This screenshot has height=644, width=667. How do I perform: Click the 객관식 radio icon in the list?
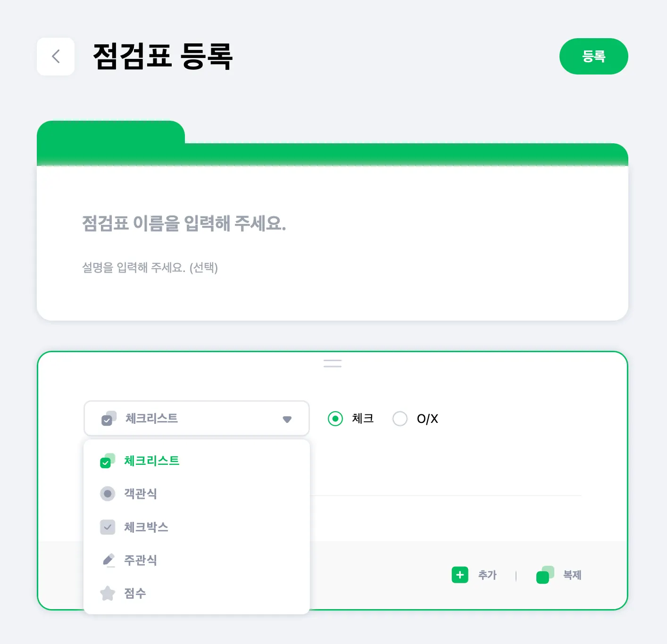point(108,494)
